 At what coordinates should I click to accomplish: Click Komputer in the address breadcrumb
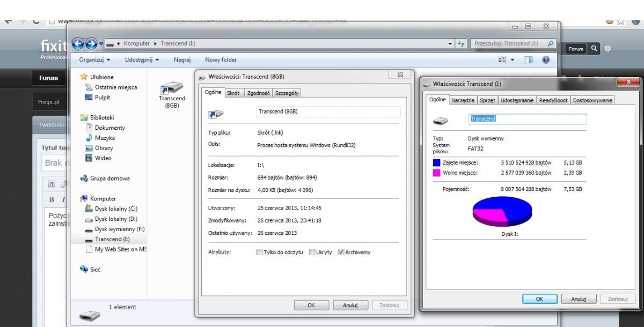pos(137,43)
